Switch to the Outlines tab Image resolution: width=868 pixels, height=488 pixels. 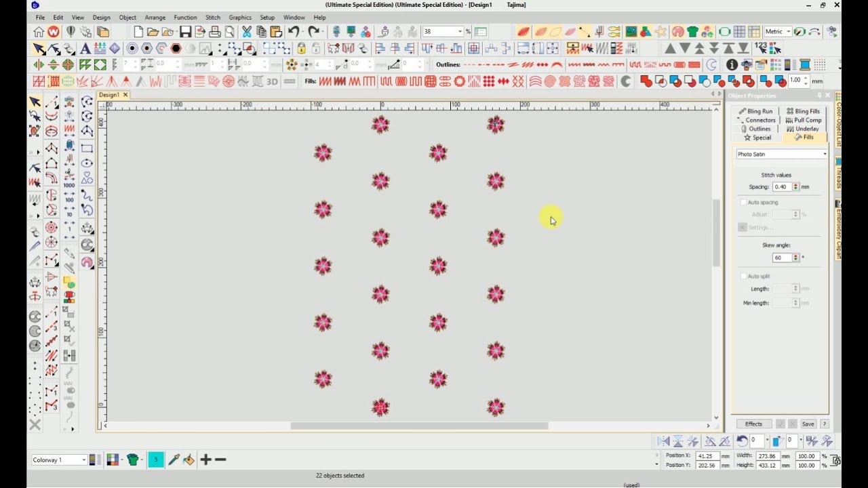755,129
